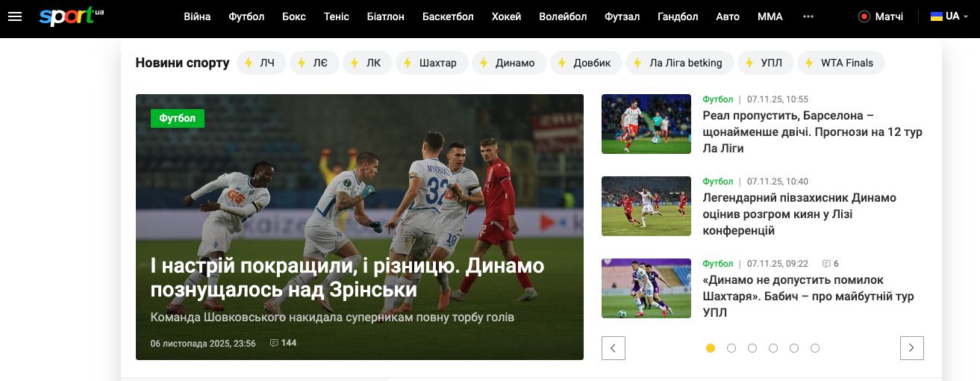Select the Шахтар news tag

431,63
